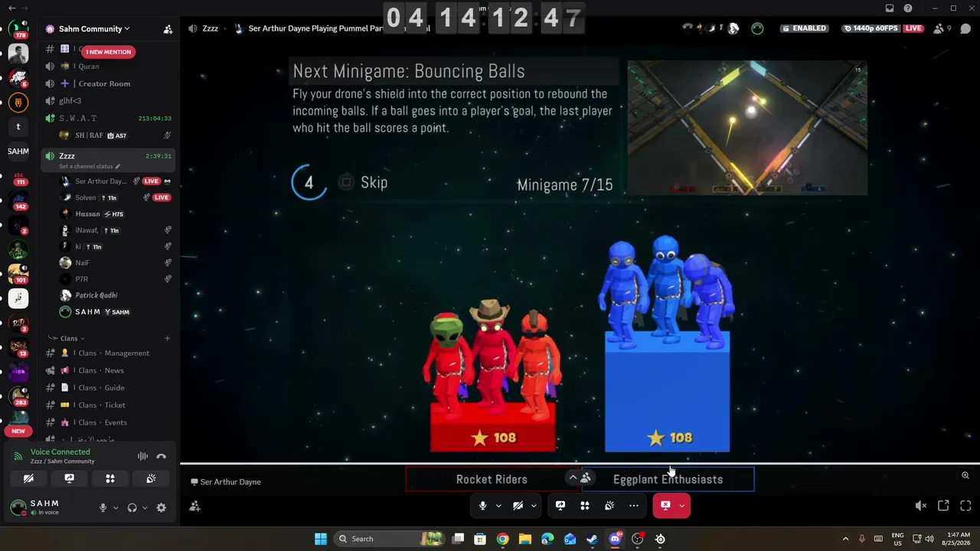980x551 pixels.
Task: Select the Rocket Riders team label
Action: (492, 480)
